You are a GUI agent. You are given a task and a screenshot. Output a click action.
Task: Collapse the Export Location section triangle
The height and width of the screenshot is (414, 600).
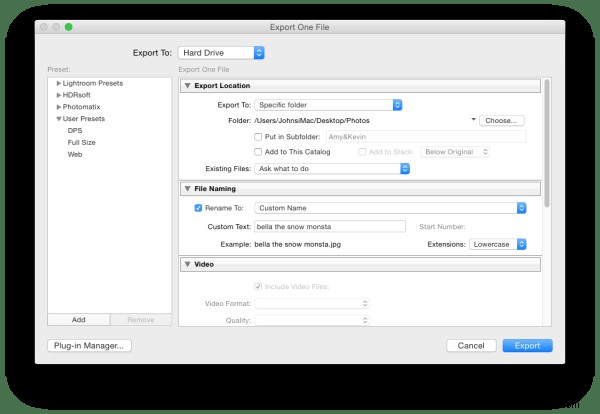187,87
